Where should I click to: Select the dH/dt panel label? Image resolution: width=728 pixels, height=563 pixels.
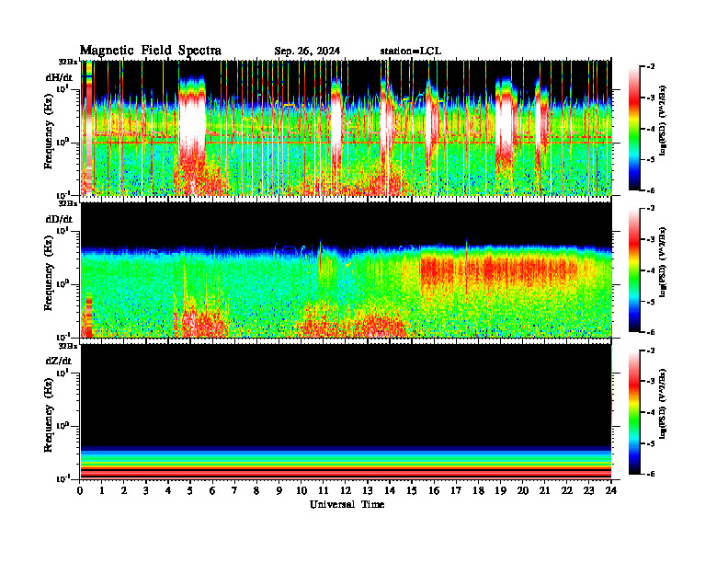point(59,76)
